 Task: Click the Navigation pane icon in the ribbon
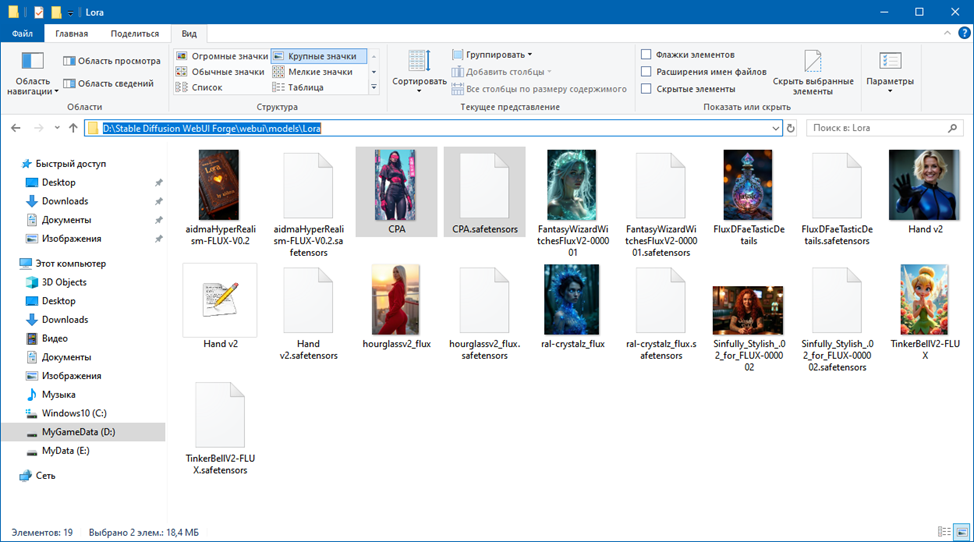(x=32, y=62)
